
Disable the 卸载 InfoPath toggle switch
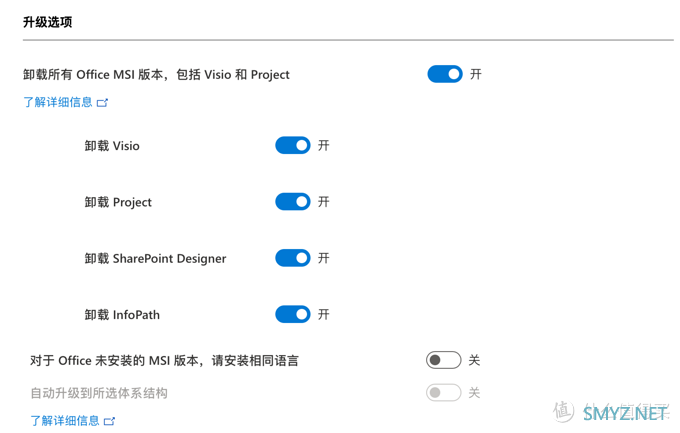pyautogui.click(x=292, y=315)
